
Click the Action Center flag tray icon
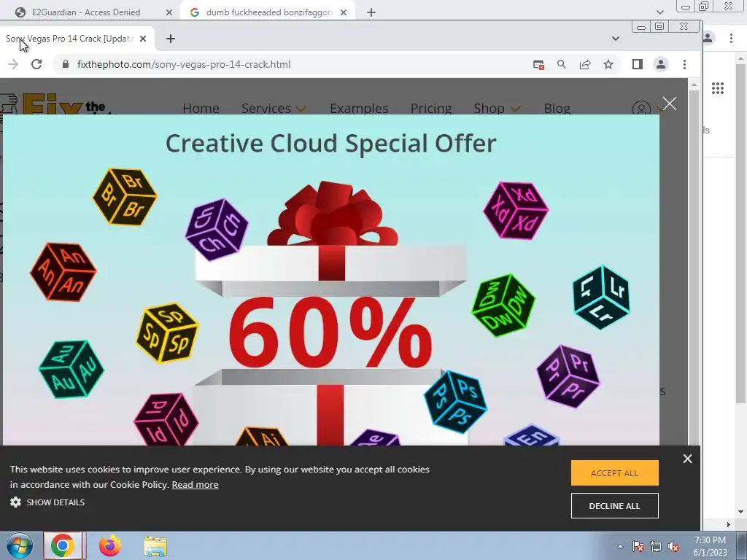point(638,547)
